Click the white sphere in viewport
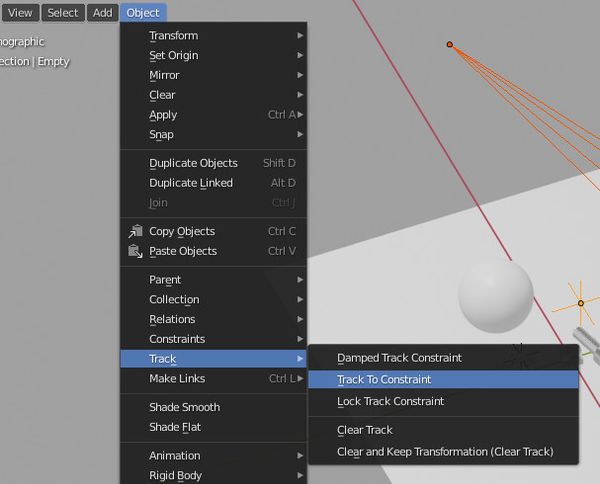 496,296
